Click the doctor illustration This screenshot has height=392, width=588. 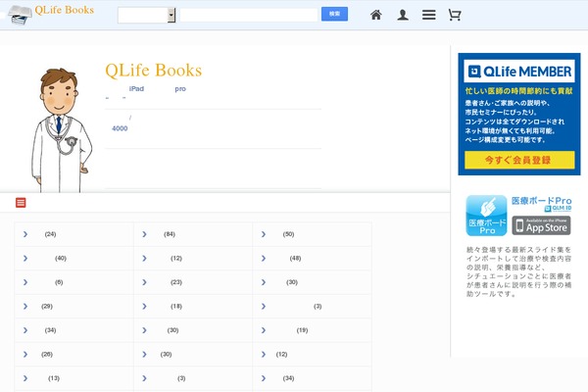point(62,130)
